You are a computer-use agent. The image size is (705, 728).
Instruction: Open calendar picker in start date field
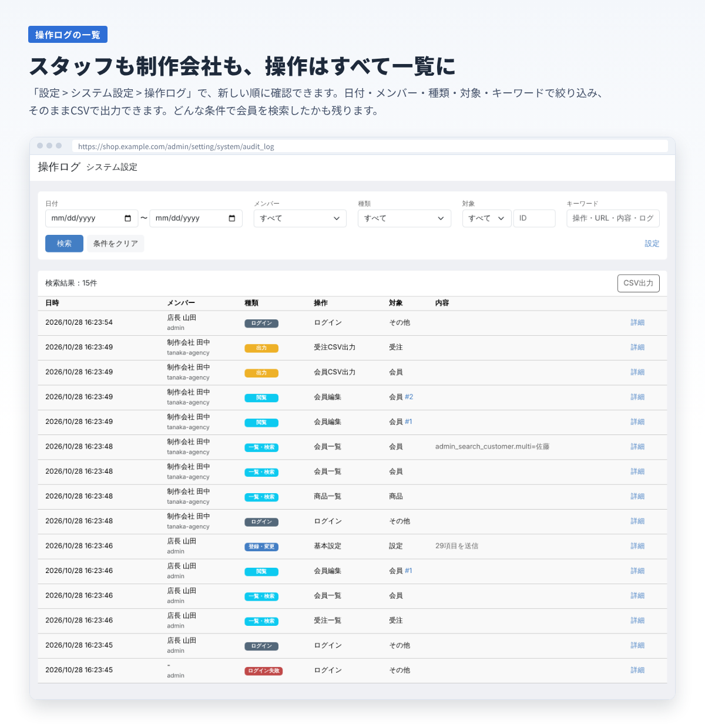128,218
